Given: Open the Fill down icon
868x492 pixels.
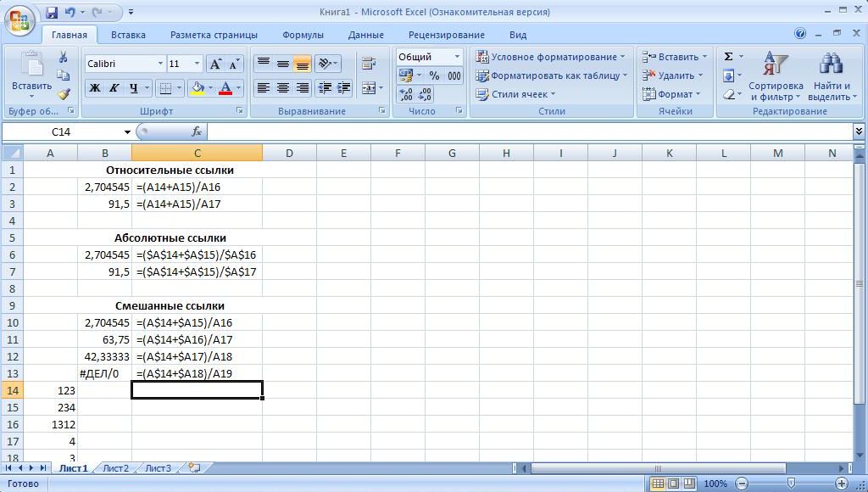Looking at the screenshot, I should click(x=729, y=75).
